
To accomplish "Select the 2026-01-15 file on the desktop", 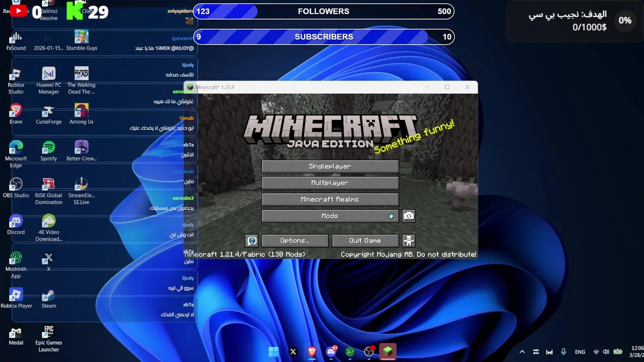I will 49,41.
